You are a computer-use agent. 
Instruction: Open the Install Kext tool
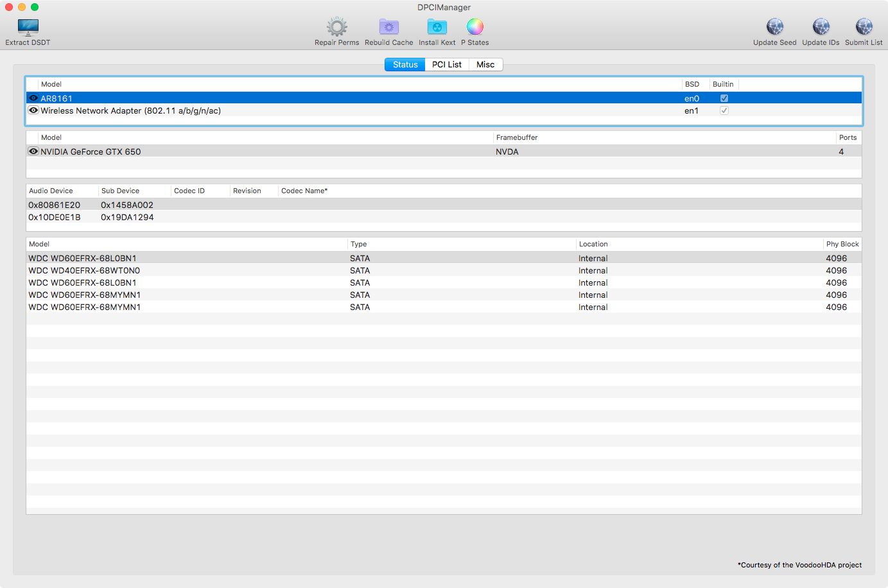[437, 27]
